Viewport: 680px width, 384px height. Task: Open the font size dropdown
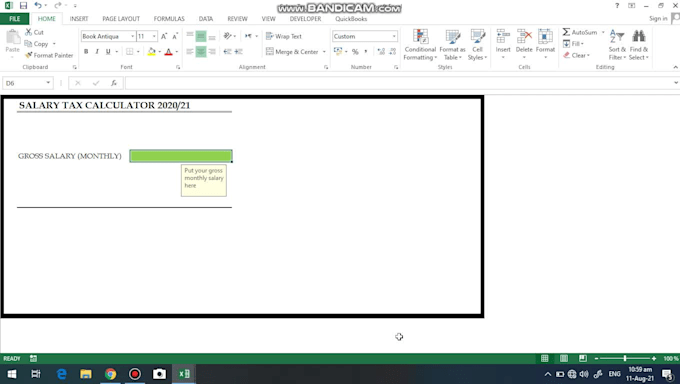tap(154, 36)
